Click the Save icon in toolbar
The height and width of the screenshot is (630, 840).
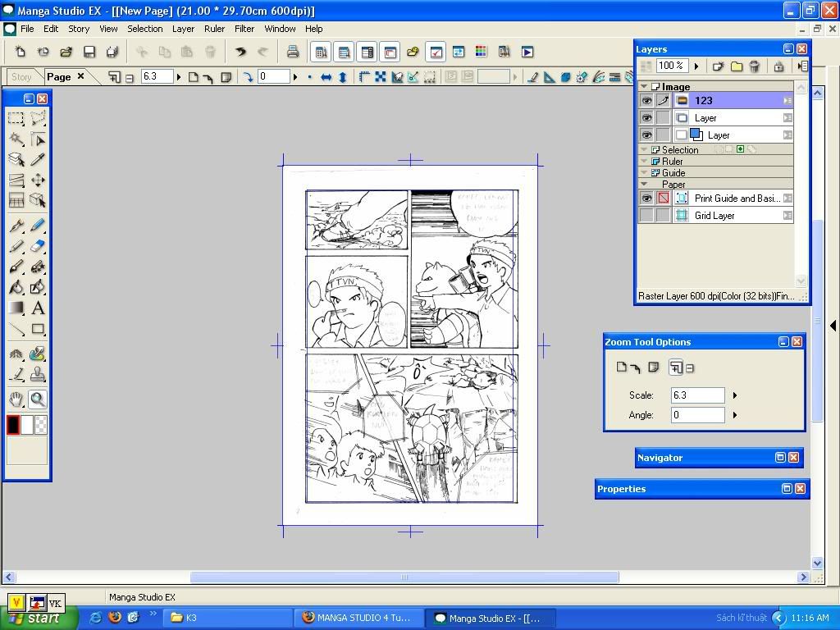click(x=89, y=52)
